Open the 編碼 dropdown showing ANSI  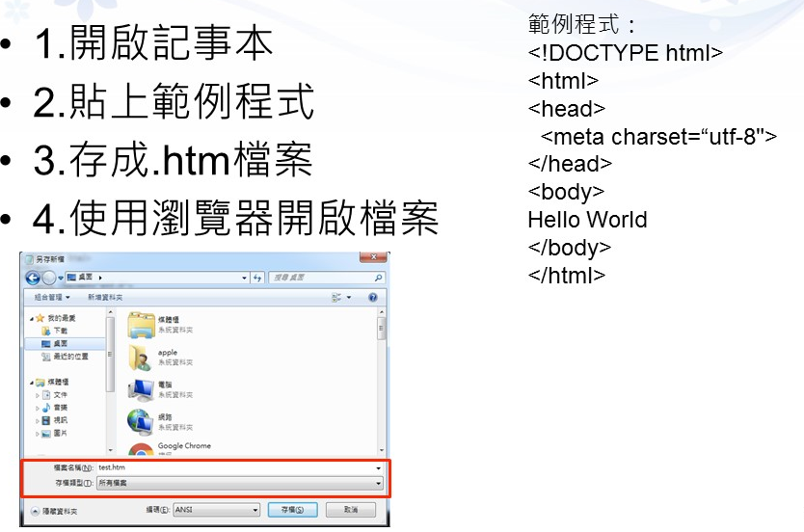pyautogui.click(x=216, y=510)
